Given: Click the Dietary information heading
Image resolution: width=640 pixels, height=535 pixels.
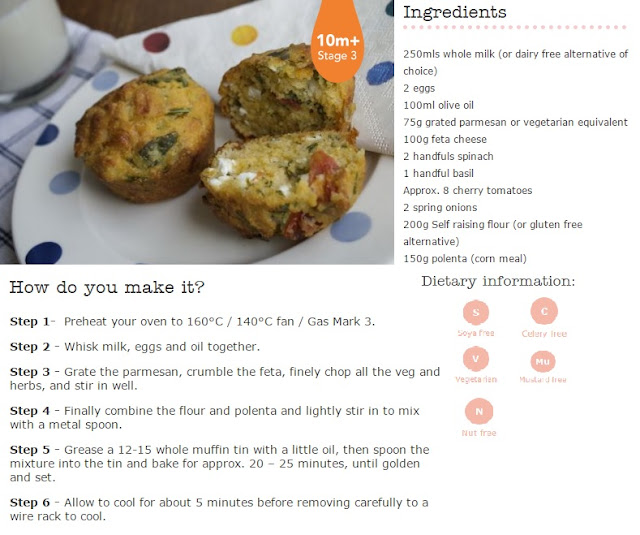Looking at the screenshot, I should tap(498, 281).
